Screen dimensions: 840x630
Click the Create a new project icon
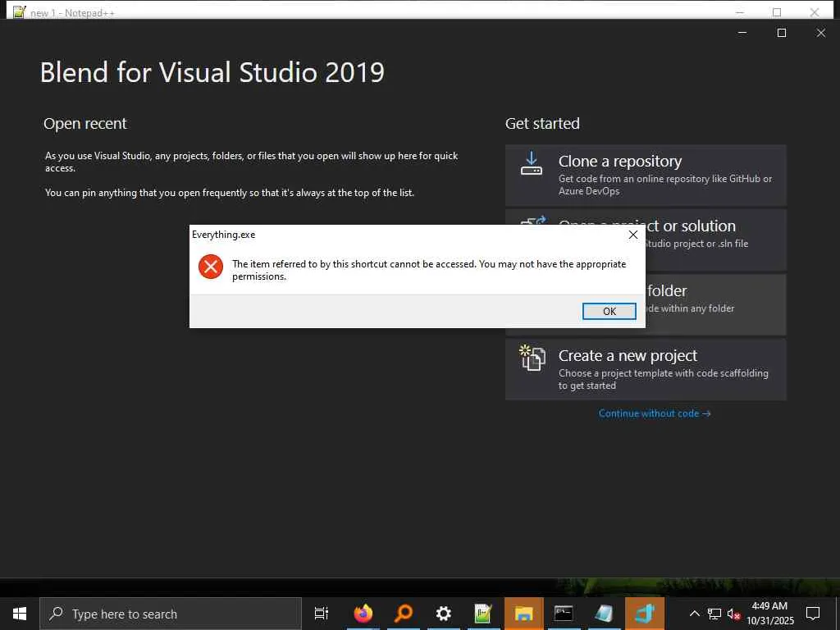coord(532,358)
